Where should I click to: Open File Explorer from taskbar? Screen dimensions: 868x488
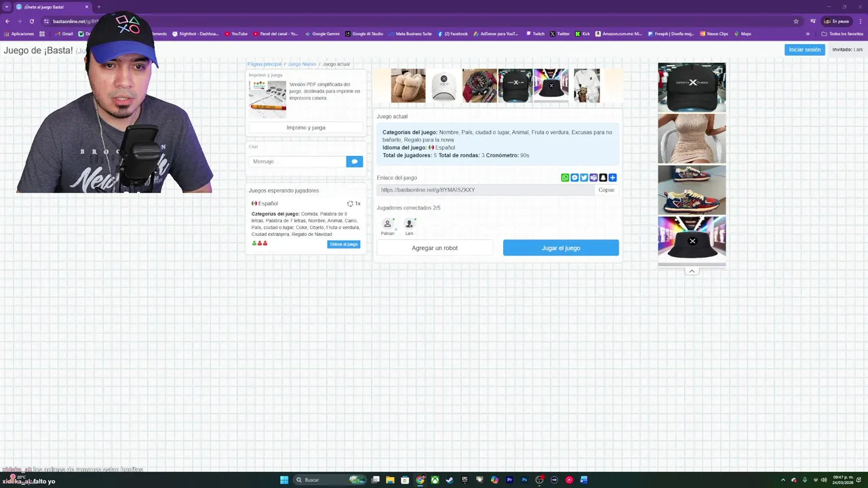coord(390,480)
